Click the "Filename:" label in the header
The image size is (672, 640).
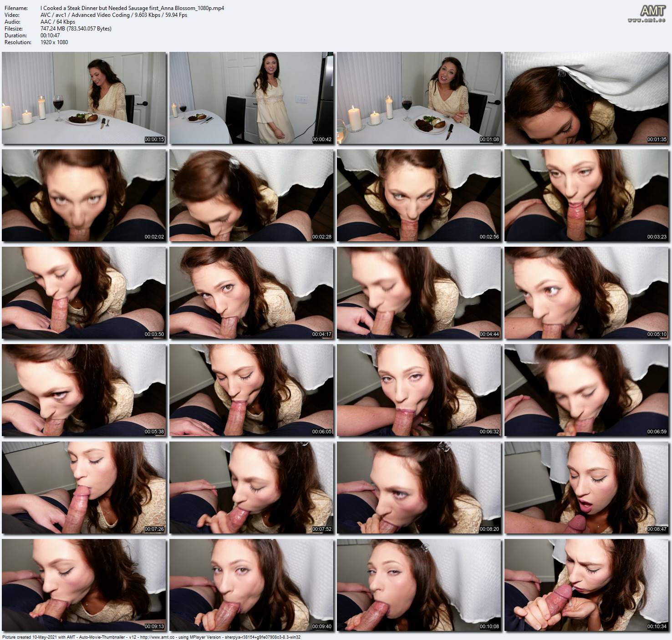point(16,8)
